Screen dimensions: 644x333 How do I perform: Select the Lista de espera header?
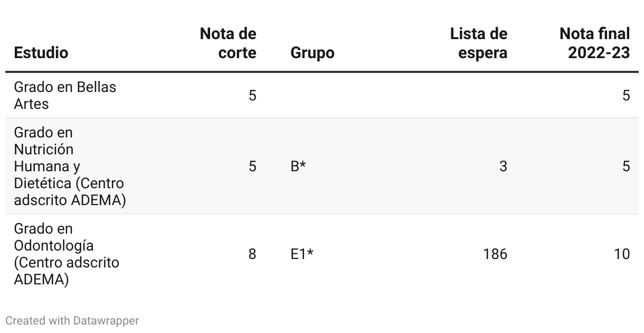[479, 43]
